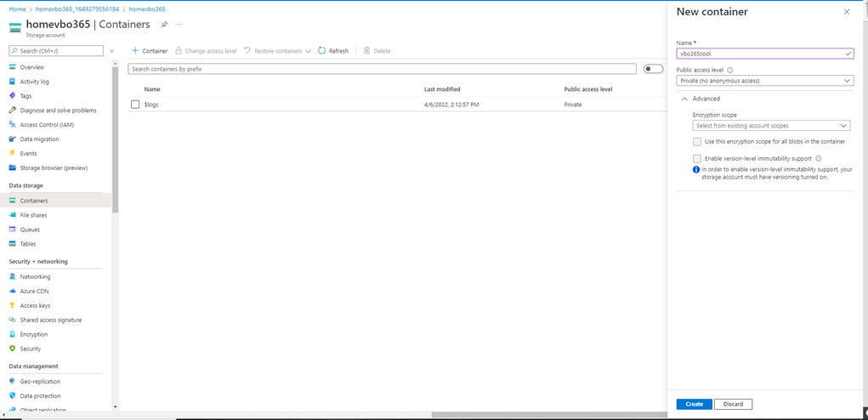Click the Azure CDN cloud icon

pos(12,291)
